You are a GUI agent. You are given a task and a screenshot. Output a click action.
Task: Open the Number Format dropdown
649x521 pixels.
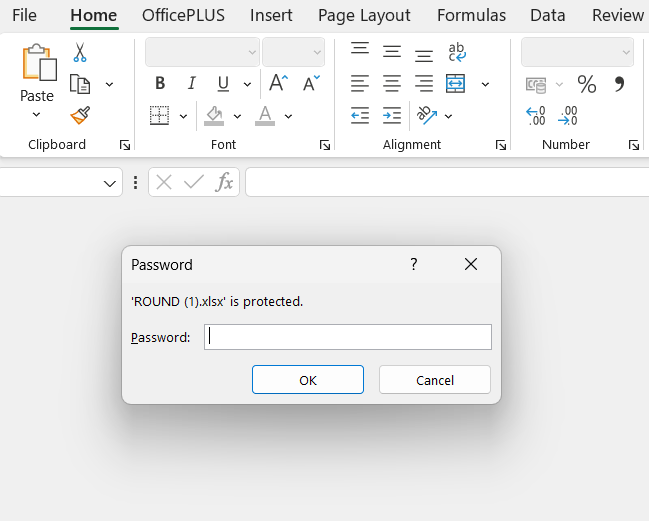(x=626, y=53)
